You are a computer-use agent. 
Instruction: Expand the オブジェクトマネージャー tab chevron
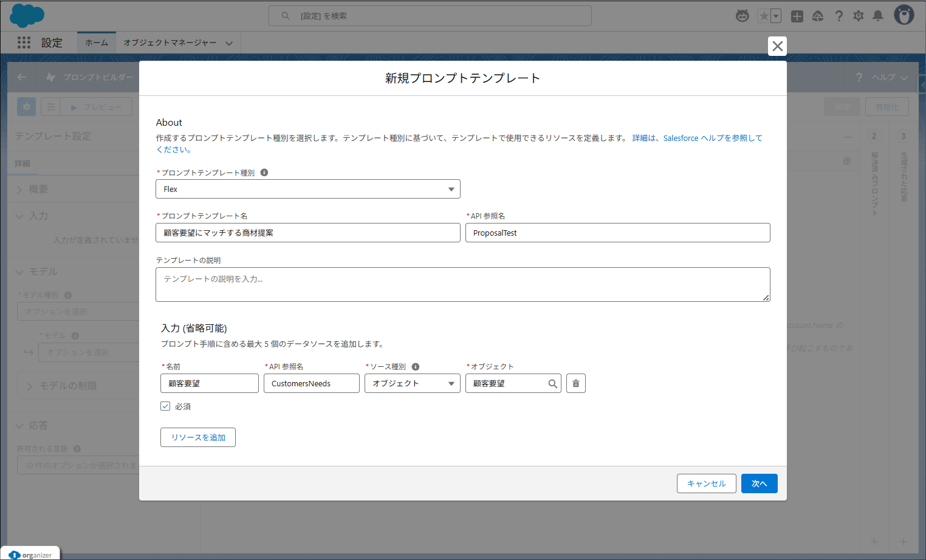point(229,43)
